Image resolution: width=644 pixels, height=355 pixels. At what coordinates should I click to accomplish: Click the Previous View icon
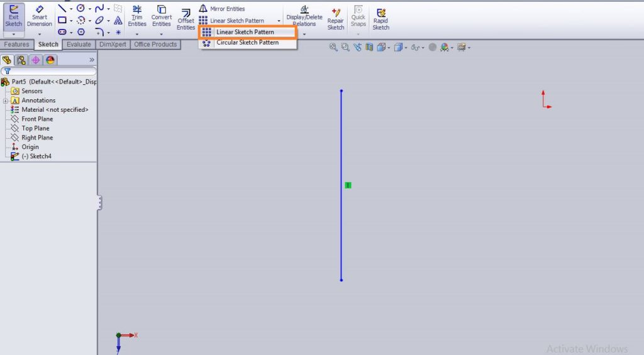[x=357, y=47]
